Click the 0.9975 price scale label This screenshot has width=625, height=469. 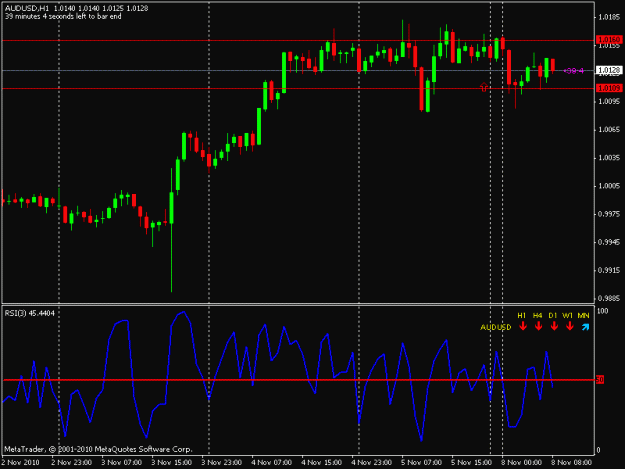tap(609, 214)
